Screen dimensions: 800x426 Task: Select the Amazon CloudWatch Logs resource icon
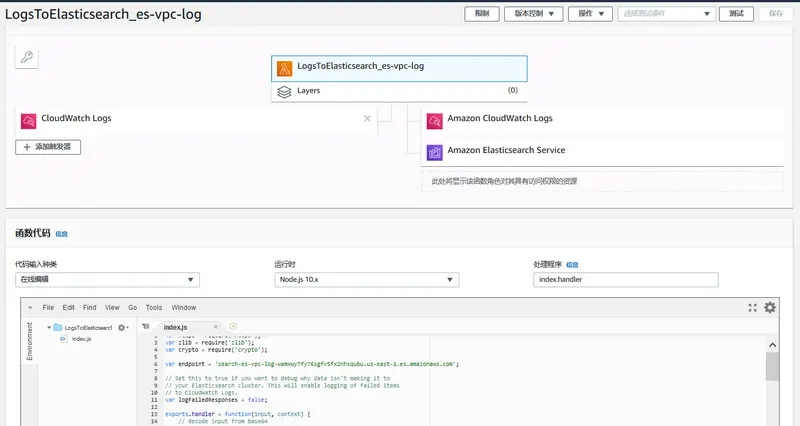point(435,121)
